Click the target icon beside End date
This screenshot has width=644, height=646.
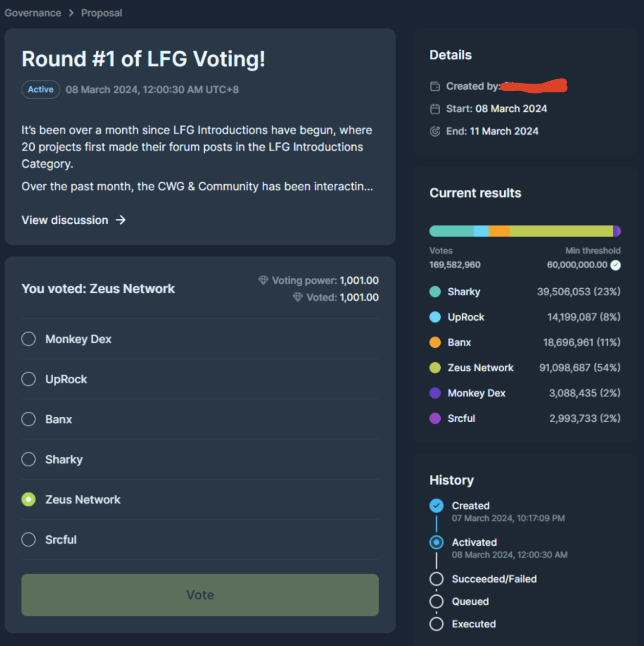pyautogui.click(x=435, y=131)
